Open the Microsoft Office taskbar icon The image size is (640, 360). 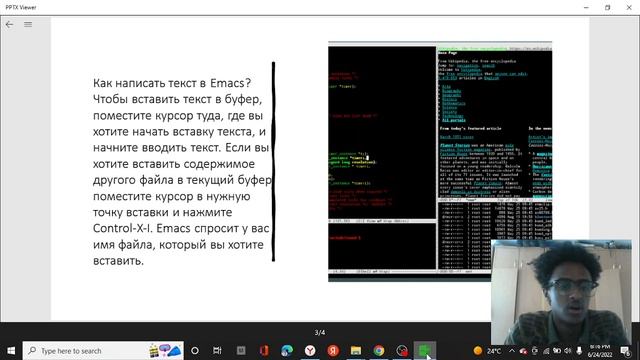click(264, 351)
